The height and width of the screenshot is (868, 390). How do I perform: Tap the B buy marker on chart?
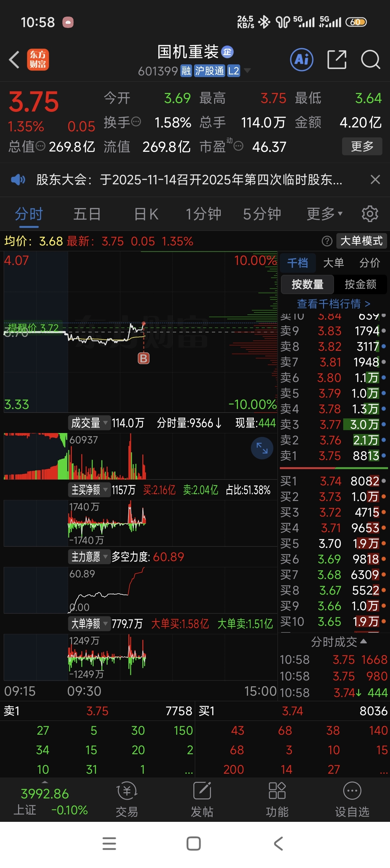click(x=143, y=358)
